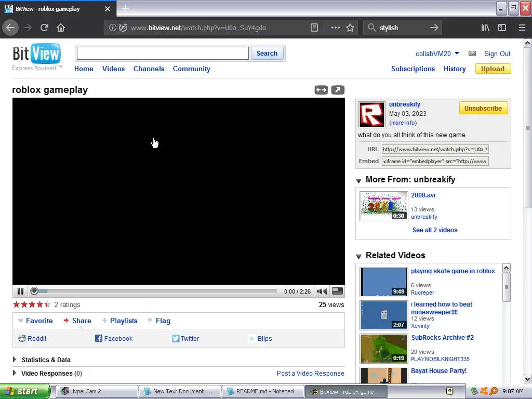Viewport: 532px width, 399px height.
Task: Switch to HyperCam 2 in taskbar
Action: pyautogui.click(x=97, y=391)
